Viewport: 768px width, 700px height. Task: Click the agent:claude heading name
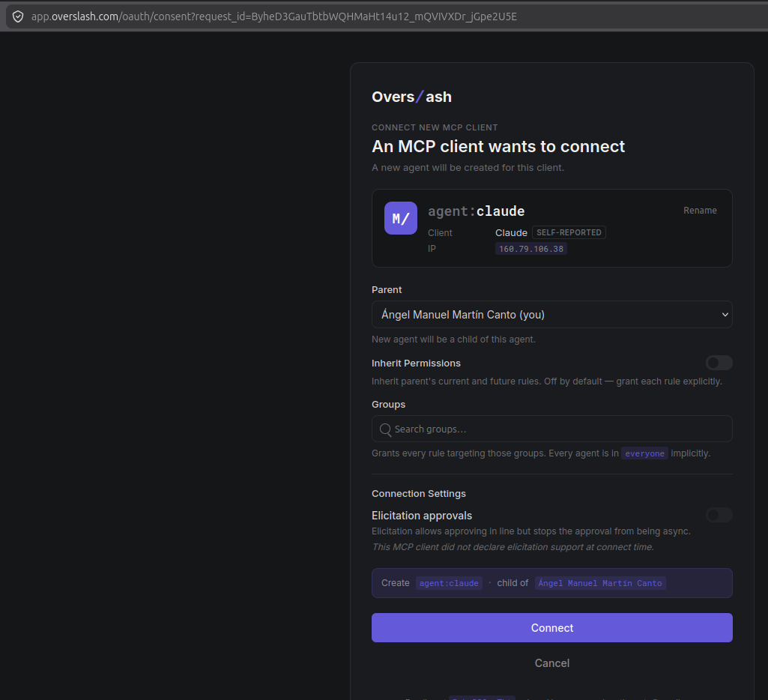click(476, 211)
